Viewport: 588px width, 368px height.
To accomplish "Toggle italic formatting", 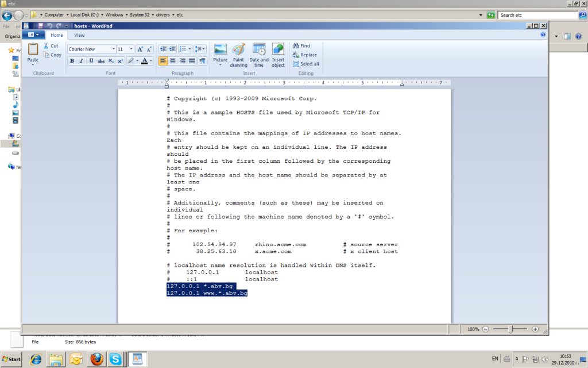I will click(x=82, y=61).
